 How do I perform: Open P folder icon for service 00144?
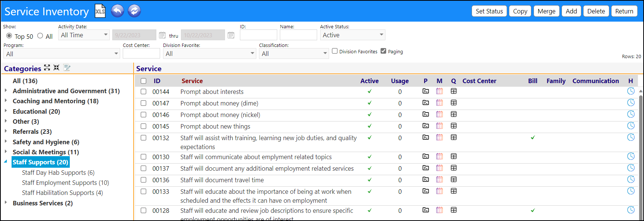pyautogui.click(x=426, y=91)
